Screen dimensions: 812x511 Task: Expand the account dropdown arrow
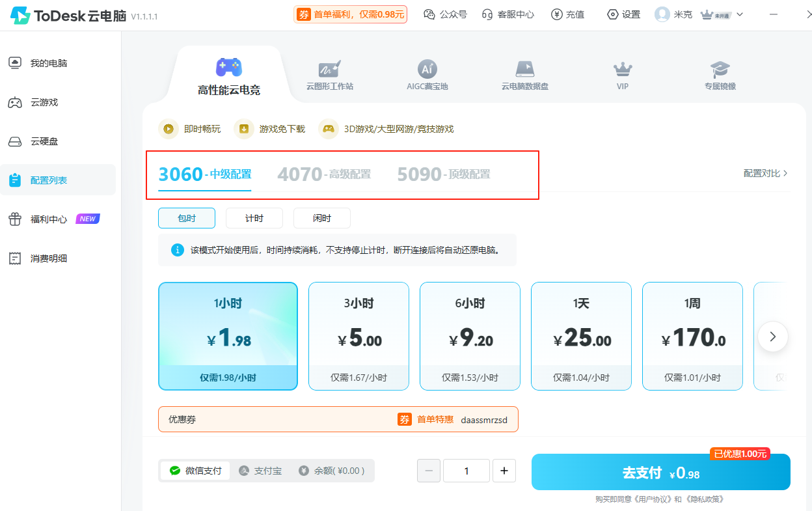pos(740,14)
